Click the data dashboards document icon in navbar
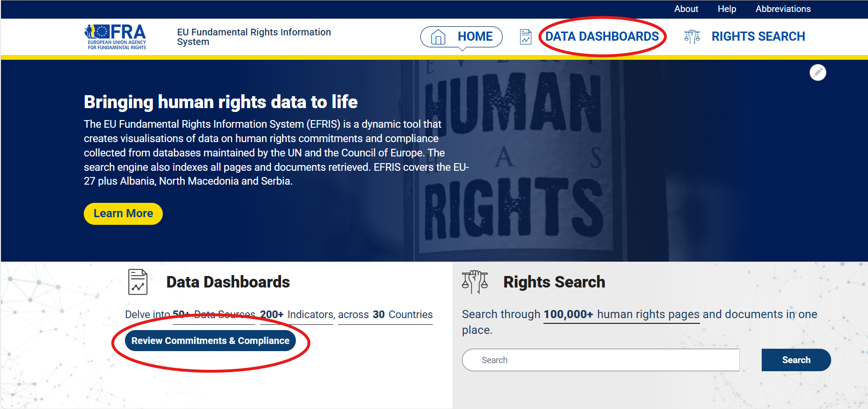Screen dimensions: 868x409 tap(525, 37)
